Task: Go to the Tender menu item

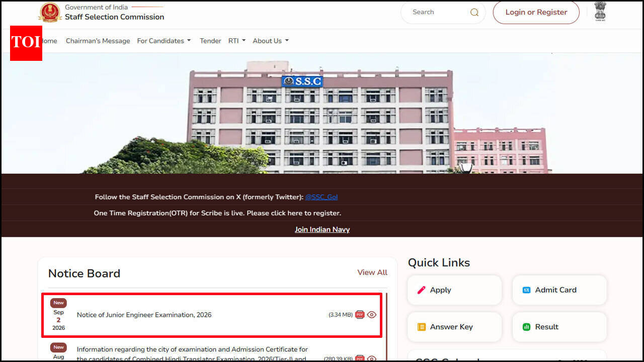Action: tap(210, 41)
